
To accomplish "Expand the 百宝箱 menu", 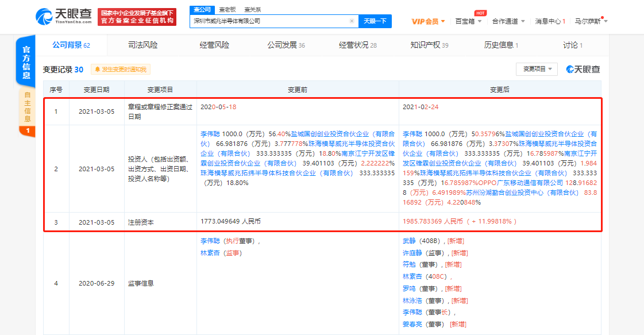I will pos(468,21).
